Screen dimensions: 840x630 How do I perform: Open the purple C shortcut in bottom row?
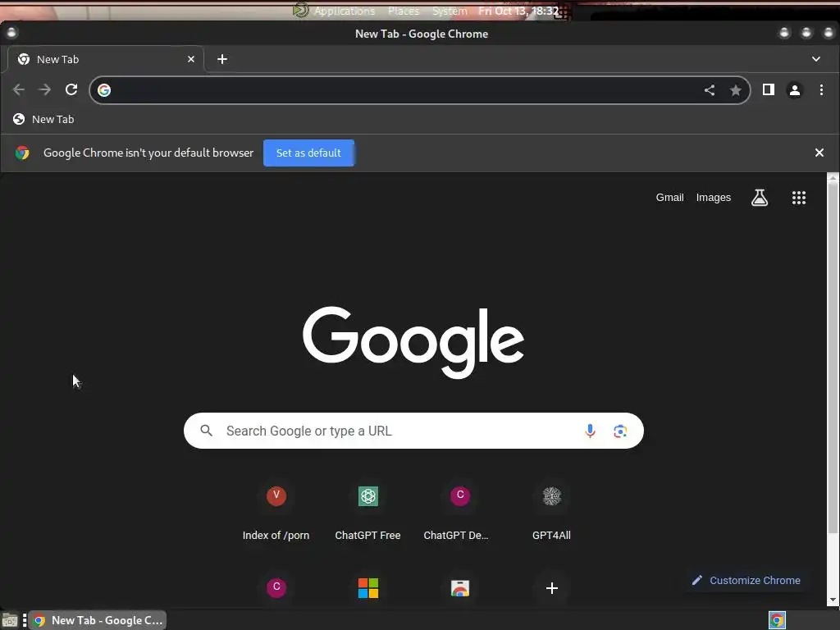click(276, 587)
